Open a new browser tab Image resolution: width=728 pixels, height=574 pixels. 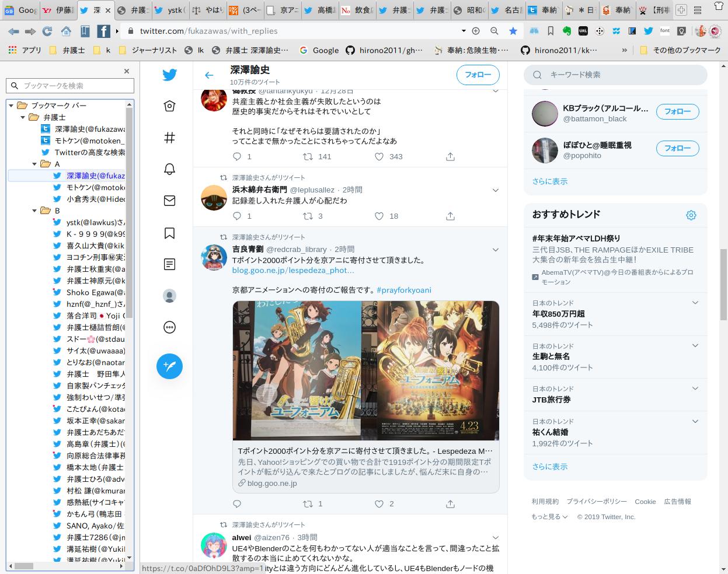tap(681, 10)
